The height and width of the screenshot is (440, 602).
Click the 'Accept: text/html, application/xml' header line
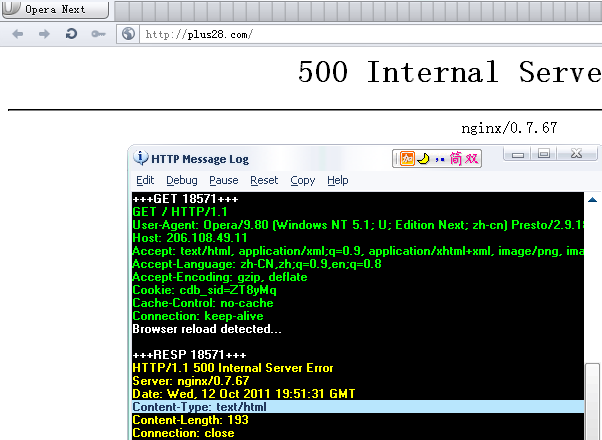(358, 251)
